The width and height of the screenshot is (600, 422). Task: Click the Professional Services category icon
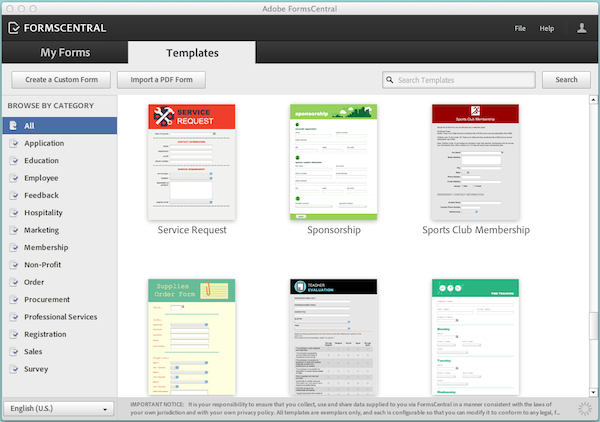pyautogui.click(x=14, y=317)
